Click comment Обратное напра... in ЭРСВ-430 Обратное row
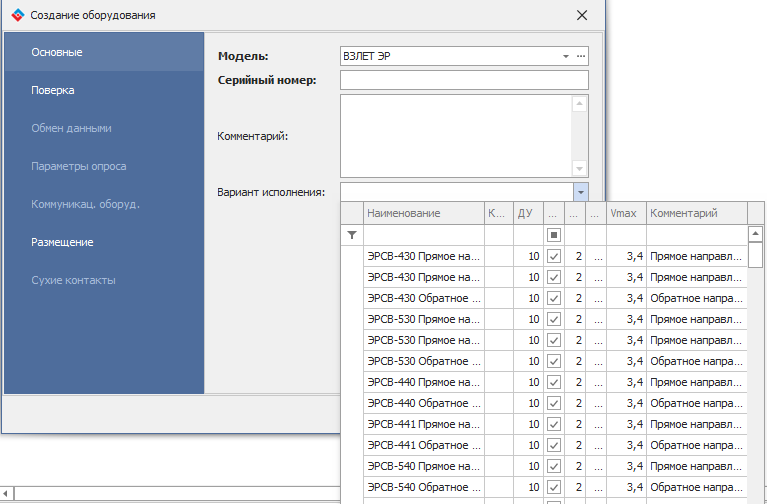 coord(696,298)
